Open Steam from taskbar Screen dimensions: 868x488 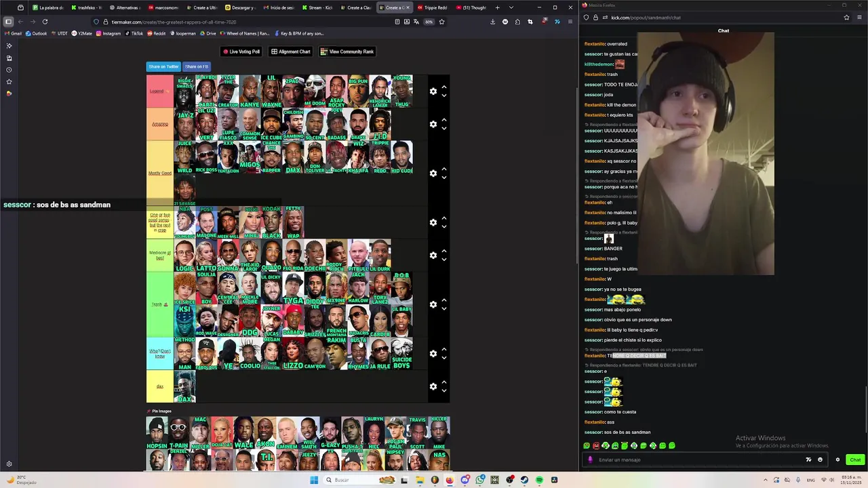[x=524, y=480]
